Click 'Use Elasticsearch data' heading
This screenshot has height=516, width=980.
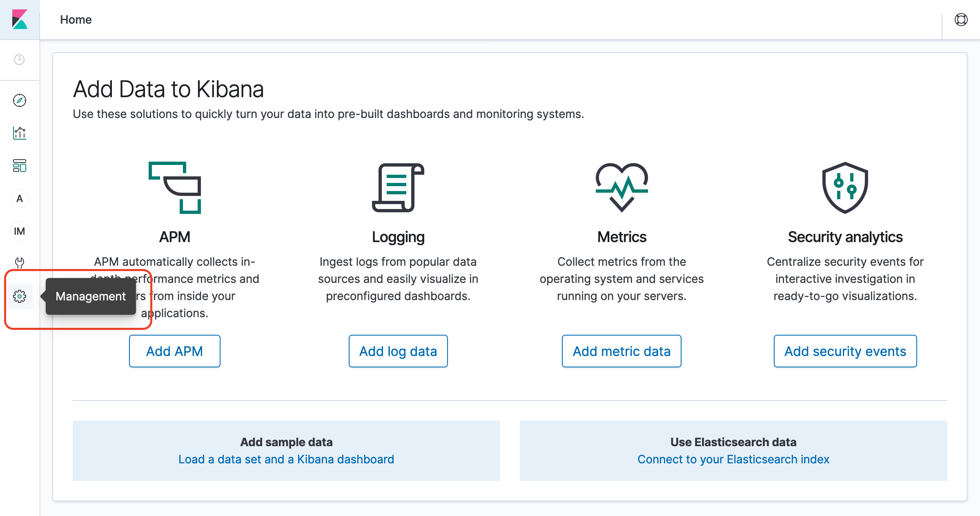click(733, 442)
